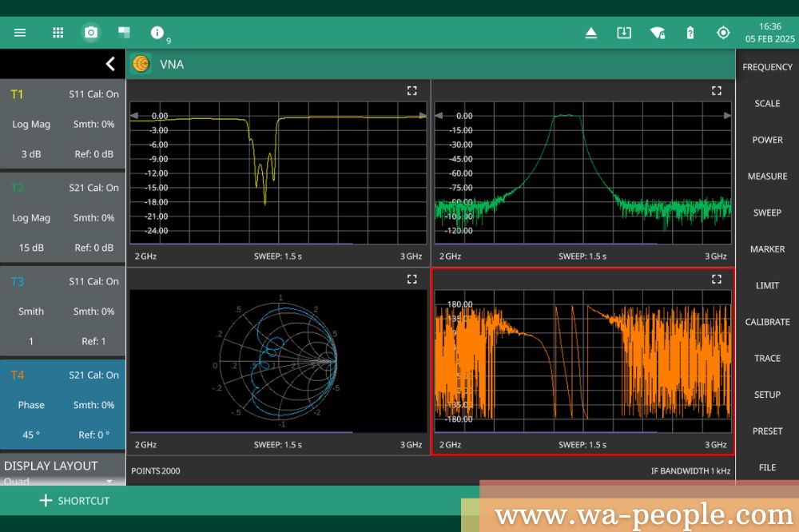799x532 pixels.
Task: Click T4 Ref: 0 ° value
Action: click(x=93, y=435)
